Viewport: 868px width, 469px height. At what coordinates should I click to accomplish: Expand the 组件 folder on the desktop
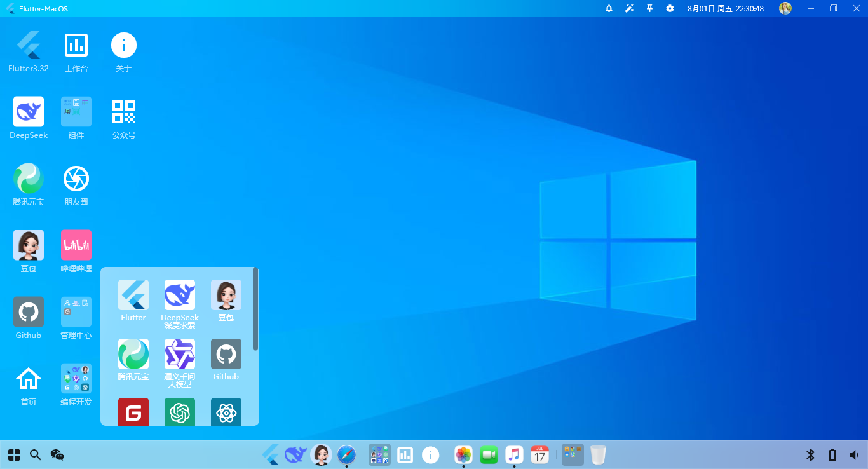pos(76,112)
